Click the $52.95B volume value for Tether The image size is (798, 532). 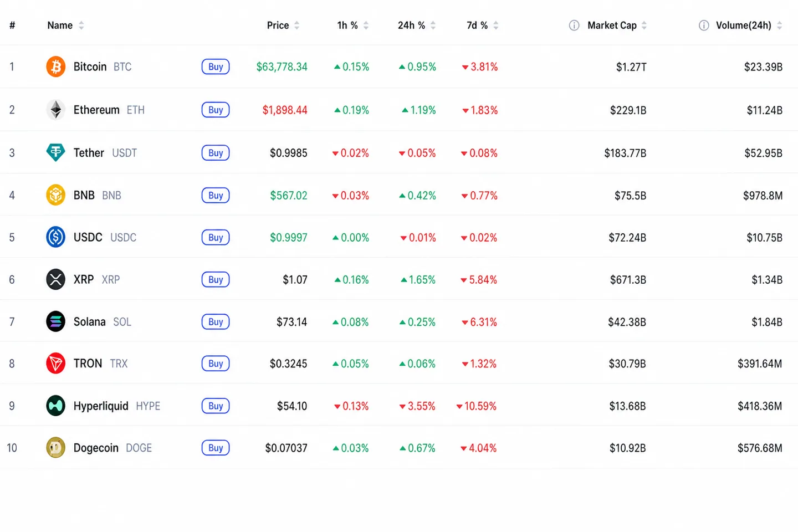pyautogui.click(x=763, y=153)
